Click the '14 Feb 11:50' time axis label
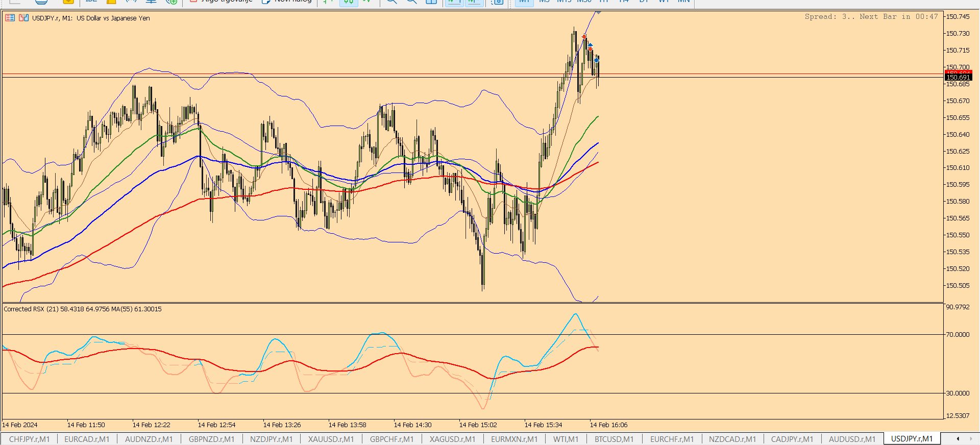This screenshot has height=445, width=980. [x=86, y=425]
